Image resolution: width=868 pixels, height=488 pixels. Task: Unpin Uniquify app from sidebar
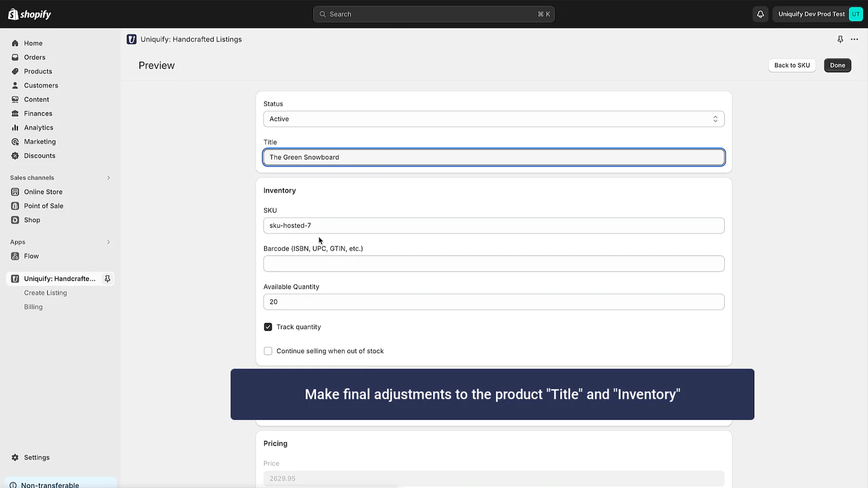pos(107,279)
